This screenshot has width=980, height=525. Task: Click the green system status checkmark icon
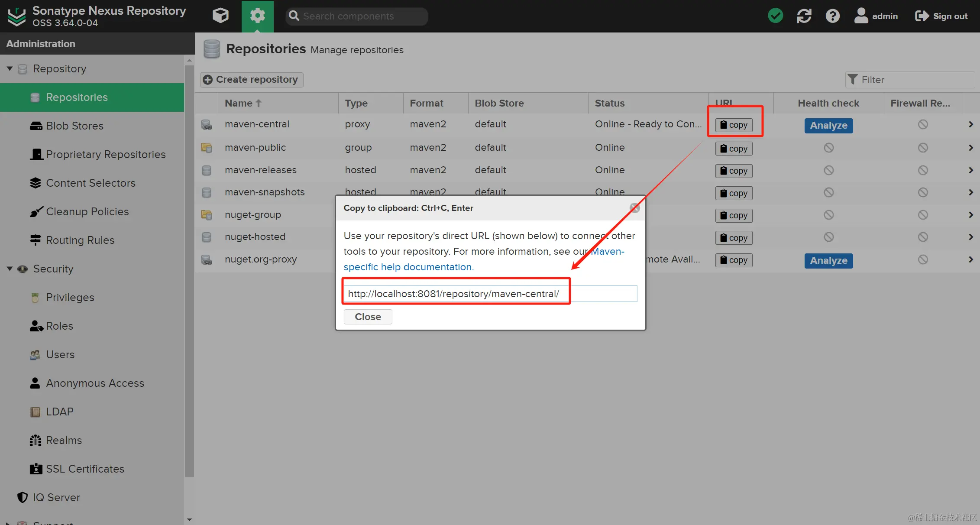coord(775,16)
